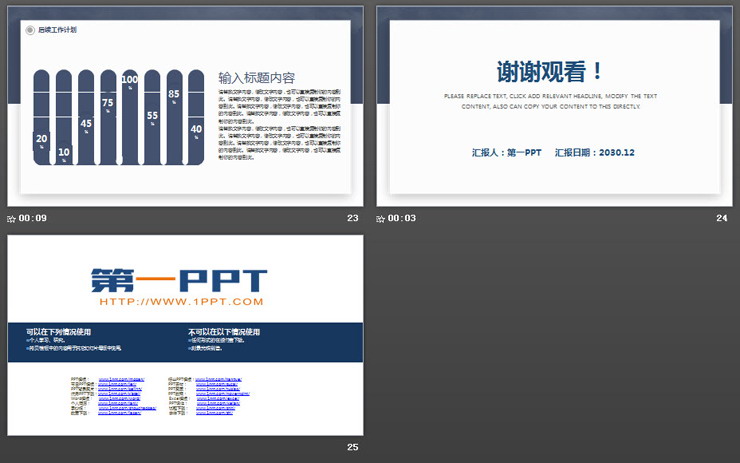This screenshot has width=740, height=463.
Task: Select slide 23 thumbnail with bar chart
Action: (185, 106)
